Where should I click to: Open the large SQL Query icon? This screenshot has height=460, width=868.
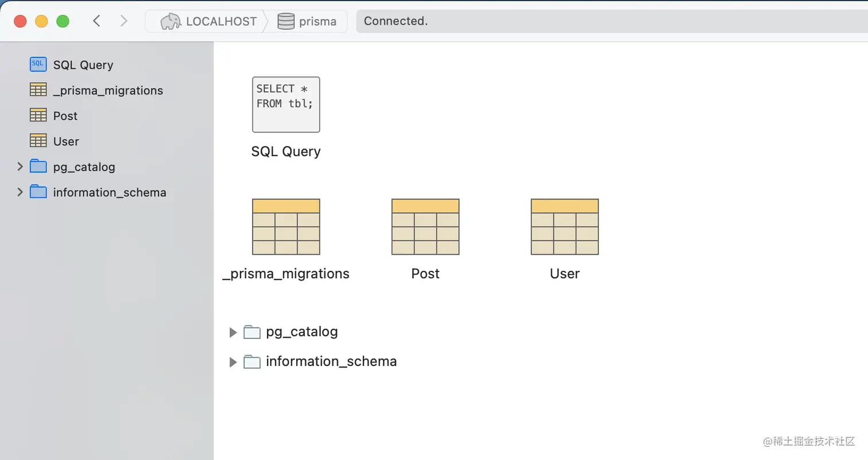[x=286, y=105]
